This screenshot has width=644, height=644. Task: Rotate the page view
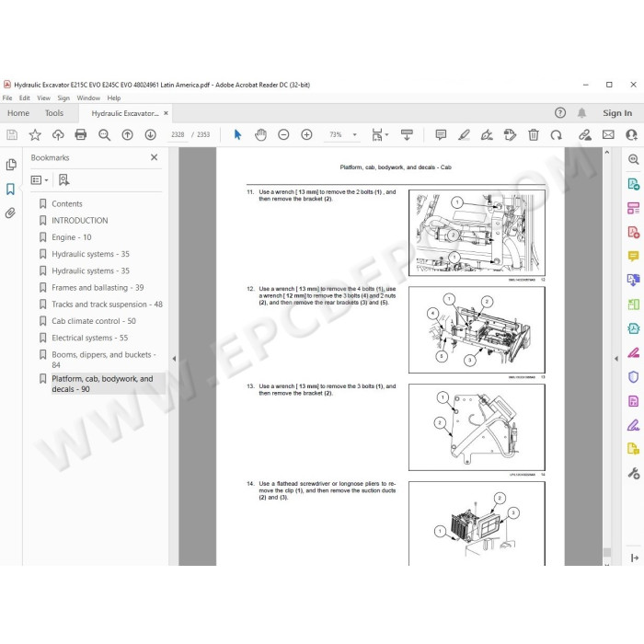coord(556,134)
